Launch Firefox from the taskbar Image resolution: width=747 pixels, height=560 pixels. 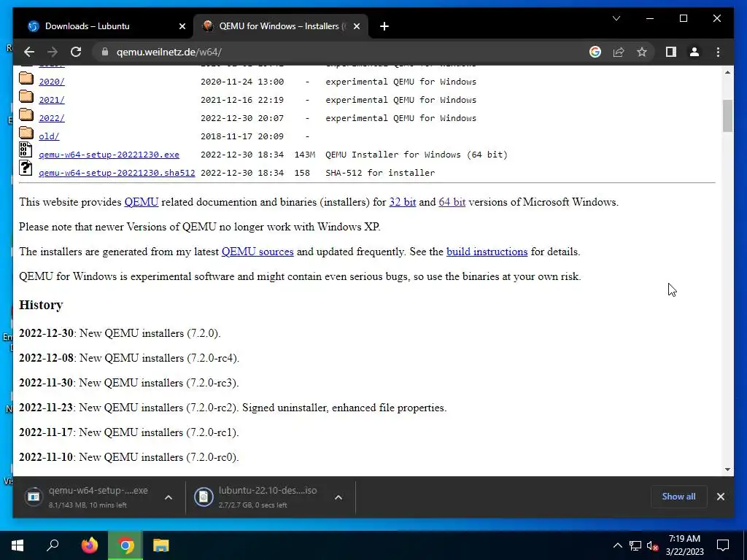coord(90,545)
